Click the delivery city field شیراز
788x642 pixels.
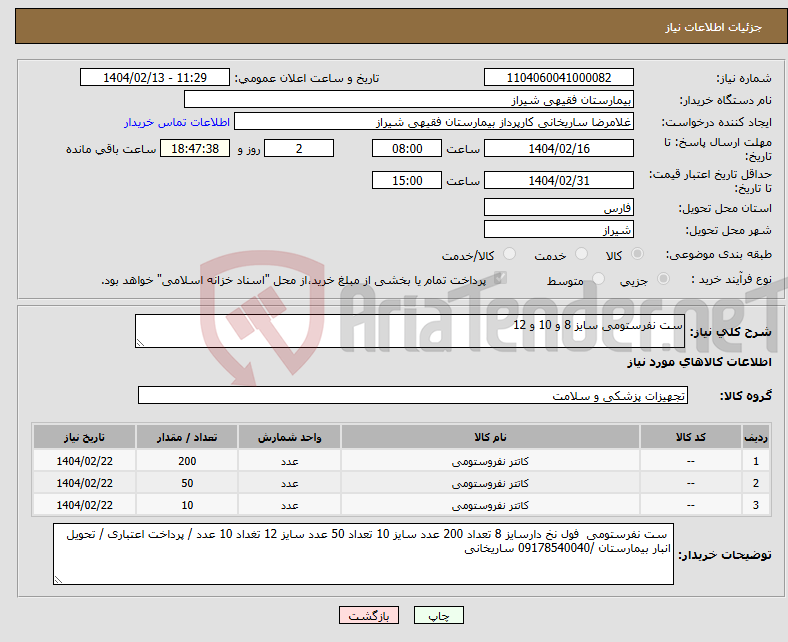click(558, 229)
